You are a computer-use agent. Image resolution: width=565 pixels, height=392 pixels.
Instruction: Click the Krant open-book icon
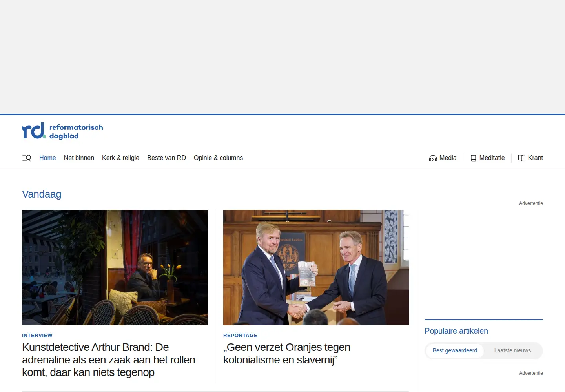522,158
